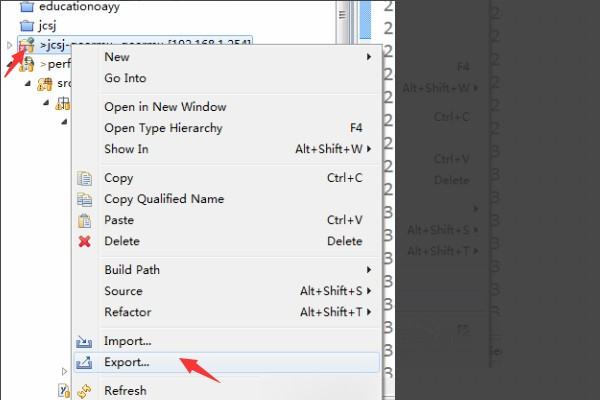The height and width of the screenshot is (400, 600).
Task: Click the src source folder icon
Action: pyautogui.click(x=45, y=84)
